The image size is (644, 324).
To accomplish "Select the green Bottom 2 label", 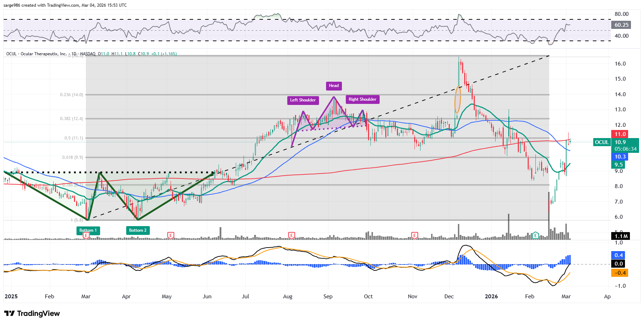I will coord(138,230).
